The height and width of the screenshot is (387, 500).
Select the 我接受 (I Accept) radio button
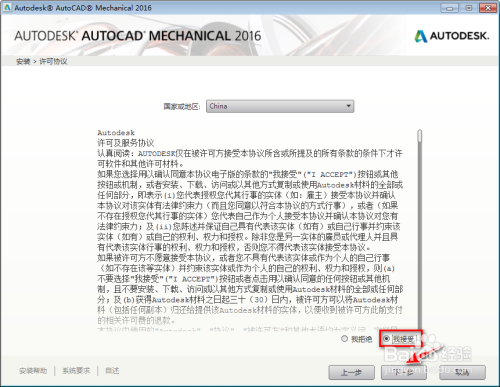pos(386,339)
